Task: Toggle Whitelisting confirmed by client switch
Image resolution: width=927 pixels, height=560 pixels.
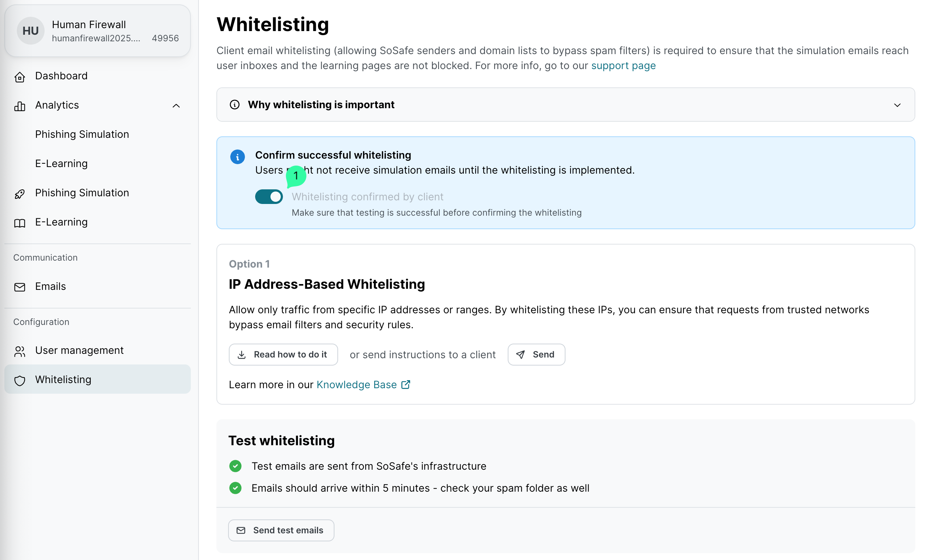Action: coord(269,197)
